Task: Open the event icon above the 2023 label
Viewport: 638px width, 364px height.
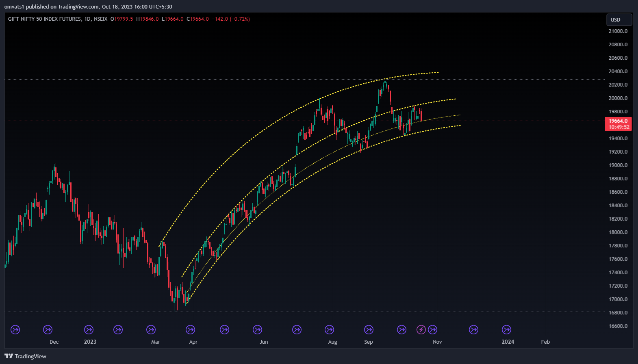Action: pos(89,330)
